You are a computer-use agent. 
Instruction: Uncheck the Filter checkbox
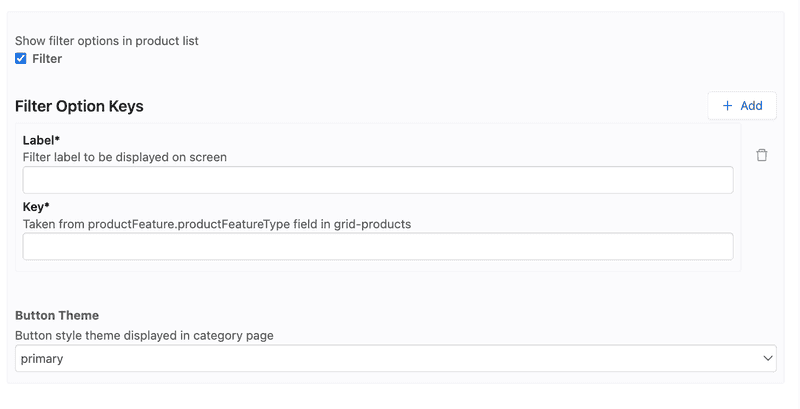pyautogui.click(x=21, y=59)
